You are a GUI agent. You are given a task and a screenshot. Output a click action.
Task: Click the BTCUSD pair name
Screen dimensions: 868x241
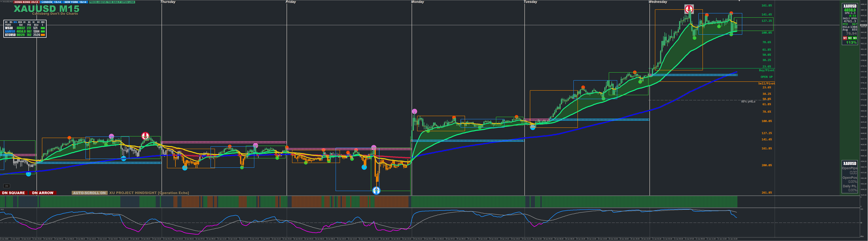click(x=10, y=35)
